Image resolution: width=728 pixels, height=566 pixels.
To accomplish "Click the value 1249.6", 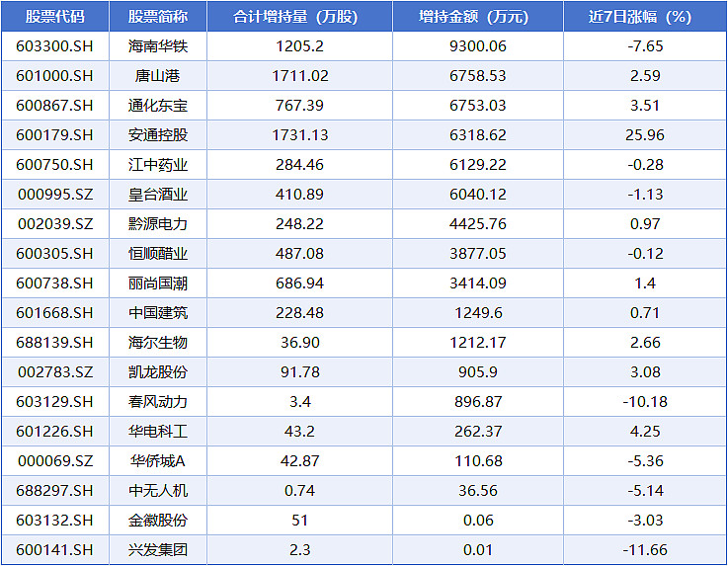I will [x=478, y=313].
